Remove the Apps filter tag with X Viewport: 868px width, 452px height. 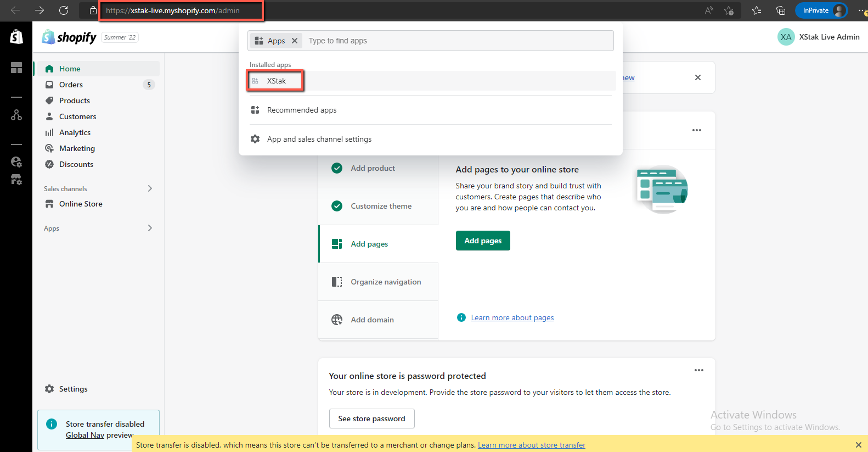click(295, 41)
